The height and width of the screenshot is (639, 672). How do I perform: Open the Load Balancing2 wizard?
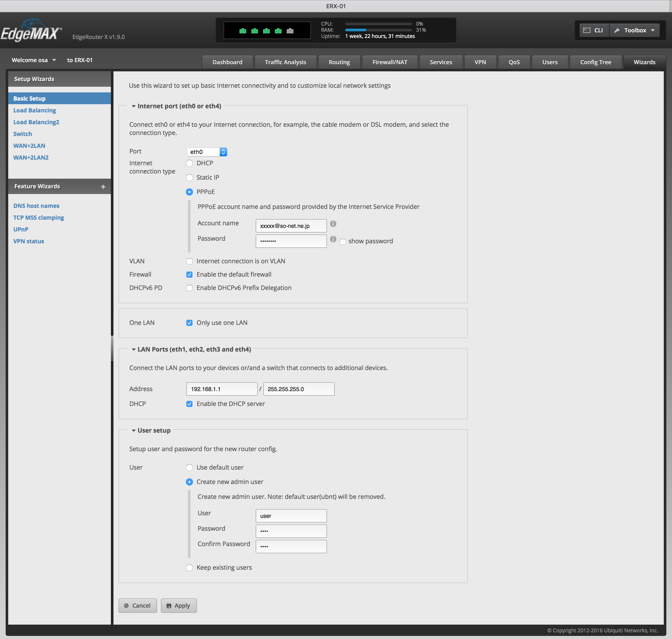click(x=36, y=122)
